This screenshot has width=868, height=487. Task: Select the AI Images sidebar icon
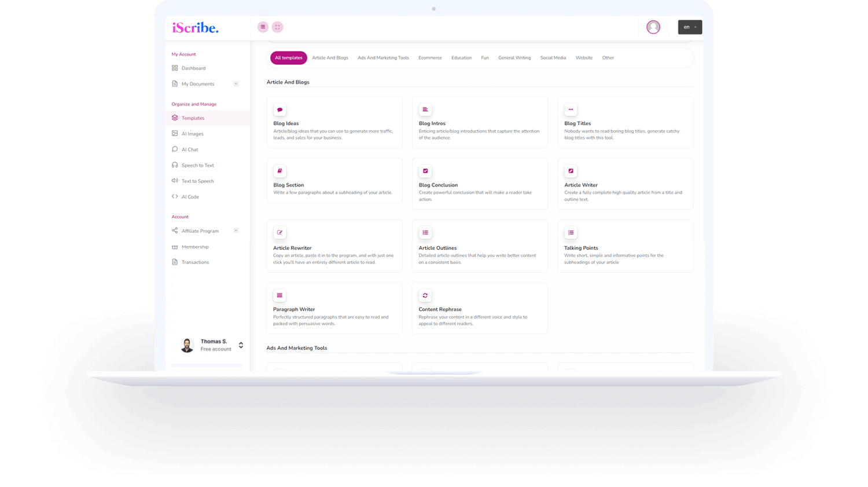(x=175, y=134)
